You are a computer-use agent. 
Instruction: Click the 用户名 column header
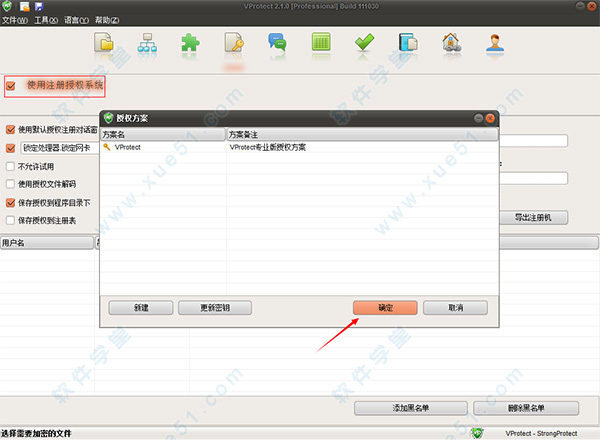click(47, 243)
